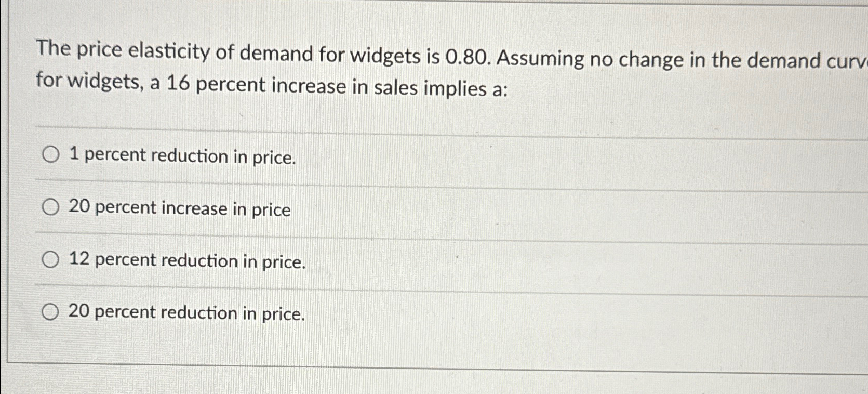Screen dimensions: 868x394
Task: Click the row containing the third answer
Action: [364, 259]
